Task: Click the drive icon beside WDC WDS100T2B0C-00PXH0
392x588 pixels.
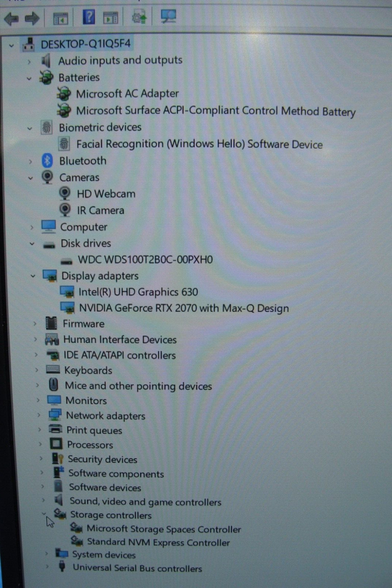Action: pos(67,262)
